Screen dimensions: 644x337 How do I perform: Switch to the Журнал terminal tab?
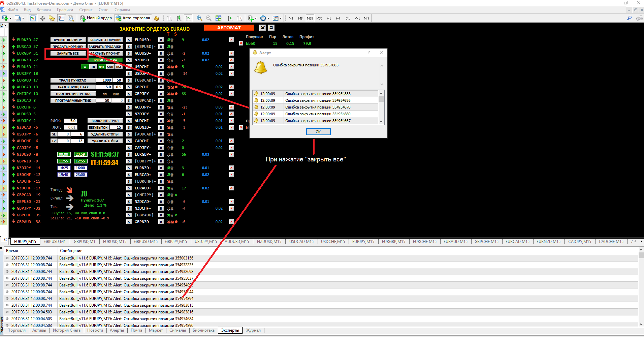[253, 330]
